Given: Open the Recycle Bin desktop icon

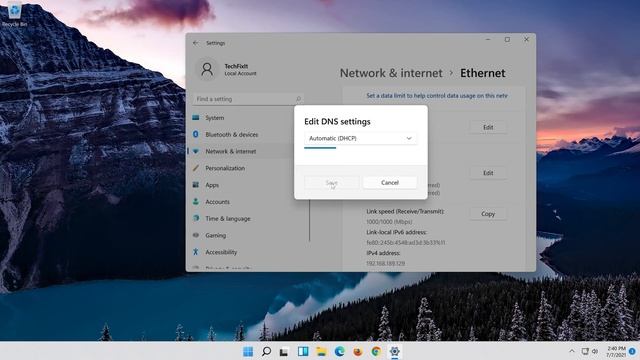Looking at the screenshot, I should click(15, 14).
